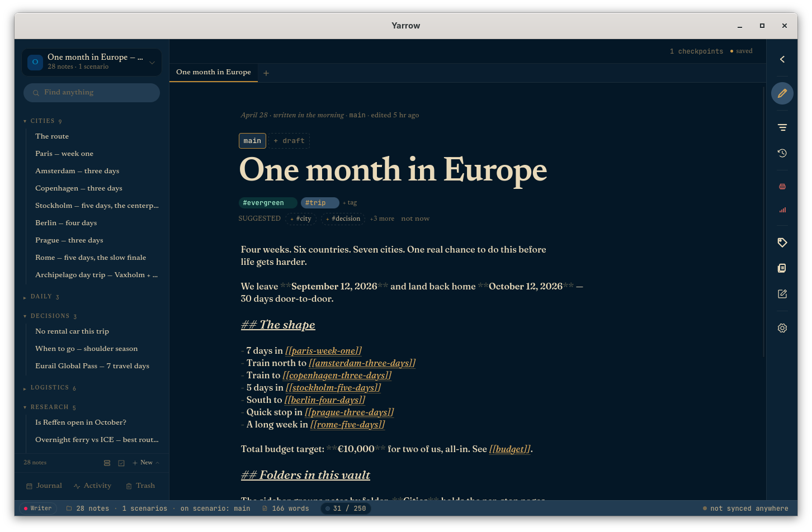Collapse the DECISIONS folder
This screenshot has height=532, width=812.
[50, 316]
